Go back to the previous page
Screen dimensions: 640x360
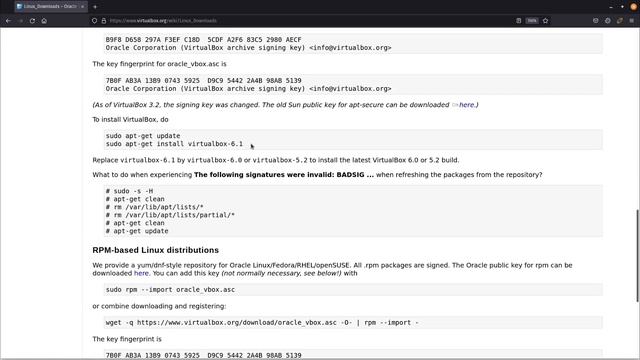(8, 20)
